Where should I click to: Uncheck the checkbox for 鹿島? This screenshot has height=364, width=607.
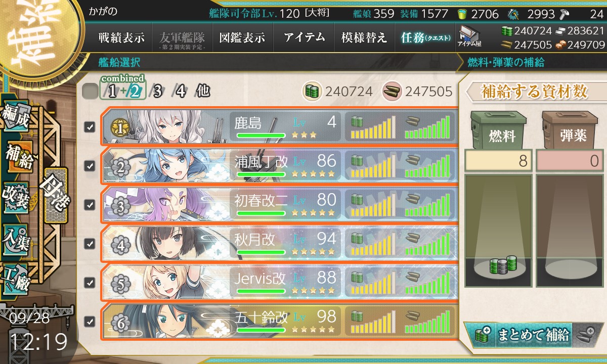[x=90, y=127]
